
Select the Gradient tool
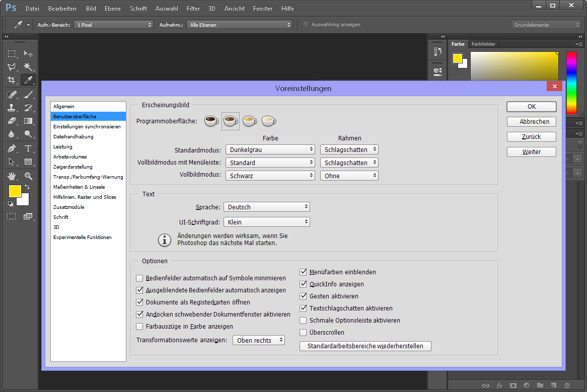[28, 121]
